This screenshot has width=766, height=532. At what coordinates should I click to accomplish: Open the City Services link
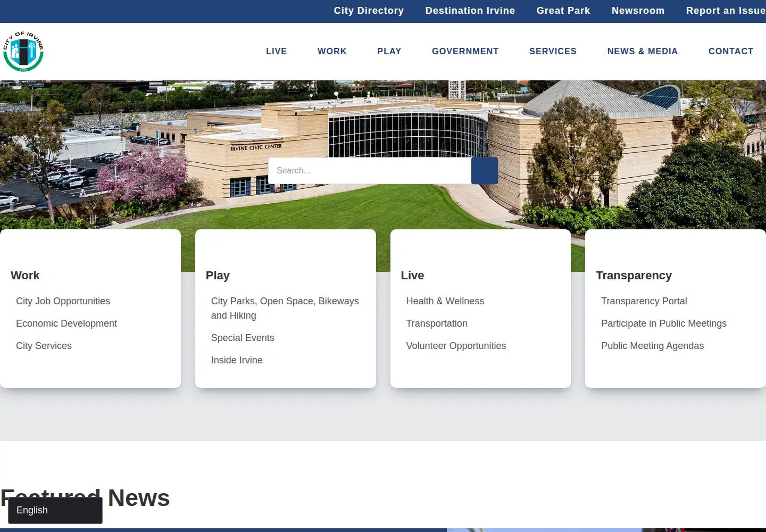(44, 346)
